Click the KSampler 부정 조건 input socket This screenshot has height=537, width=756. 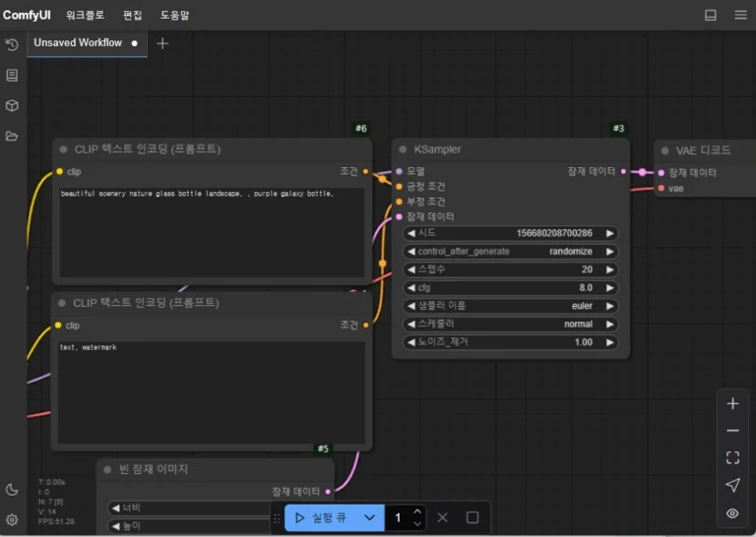[400, 202]
